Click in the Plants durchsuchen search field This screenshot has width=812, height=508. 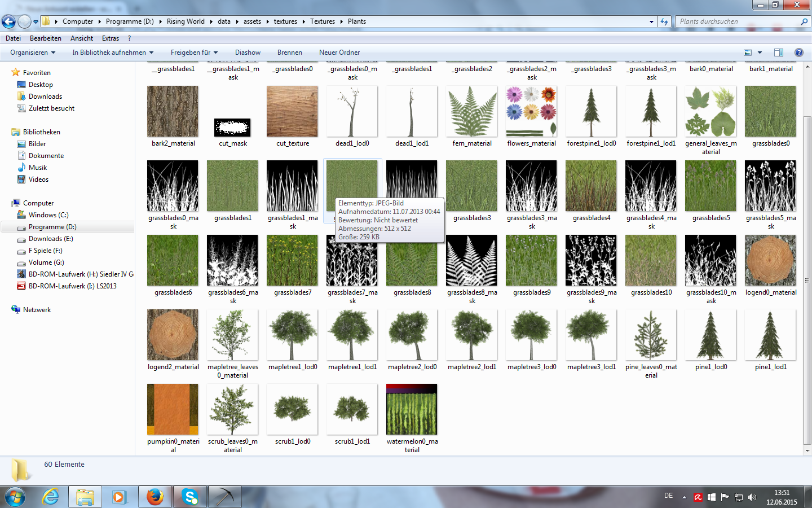[x=736, y=21]
